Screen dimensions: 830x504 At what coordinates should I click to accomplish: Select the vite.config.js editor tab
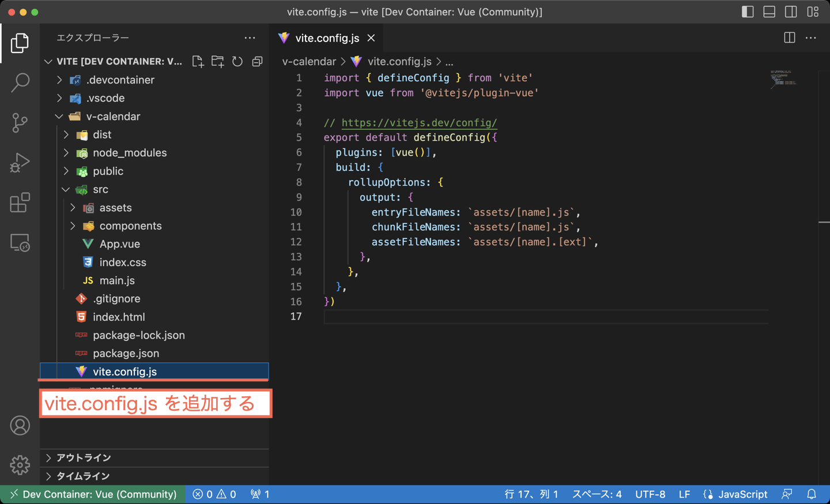(x=327, y=38)
